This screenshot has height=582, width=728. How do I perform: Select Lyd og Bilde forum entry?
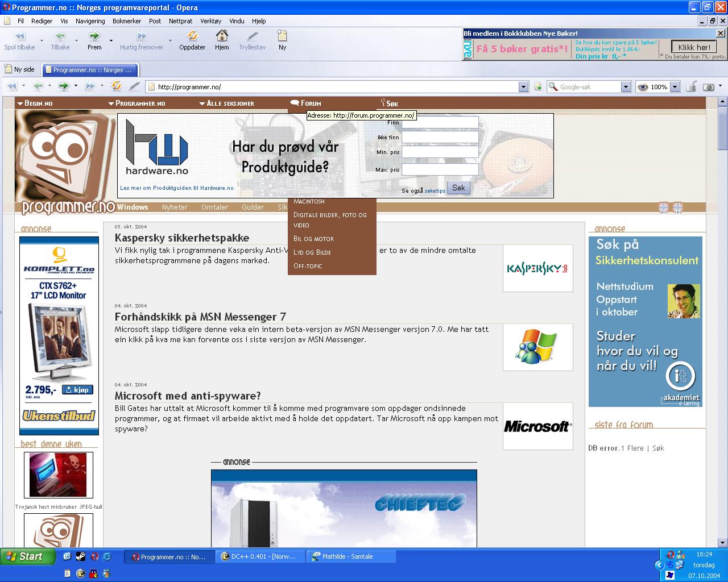click(x=312, y=252)
